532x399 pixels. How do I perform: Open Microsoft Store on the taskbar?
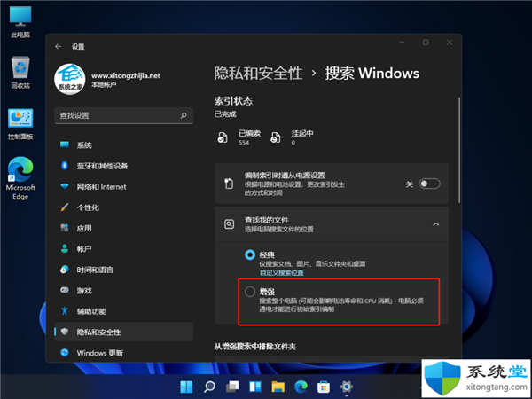[324, 387]
